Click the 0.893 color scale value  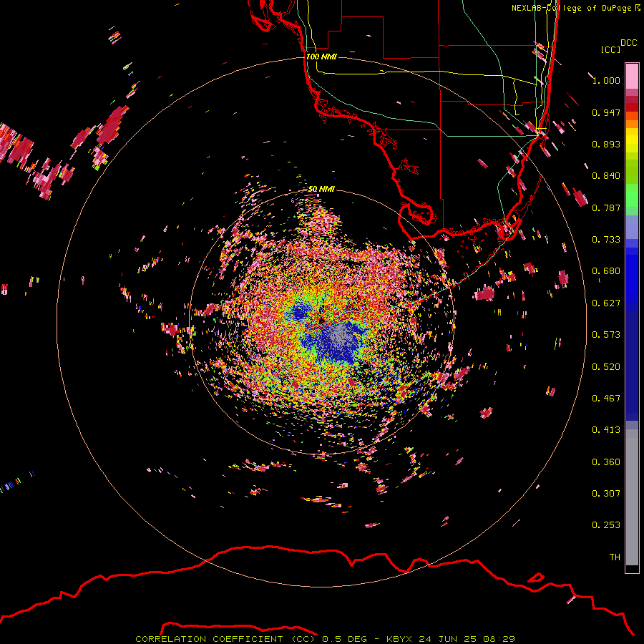(606, 144)
